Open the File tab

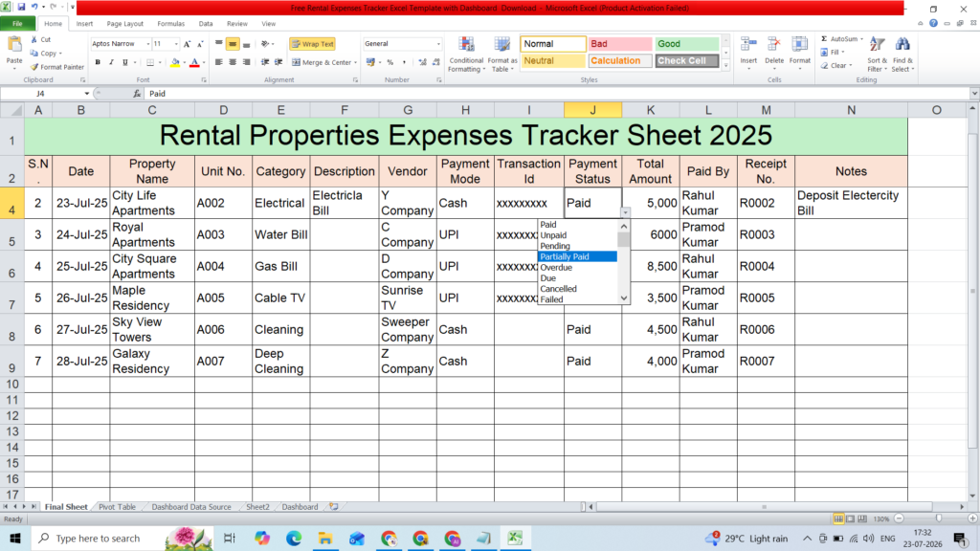pyautogui.click(x=17, y=24)
